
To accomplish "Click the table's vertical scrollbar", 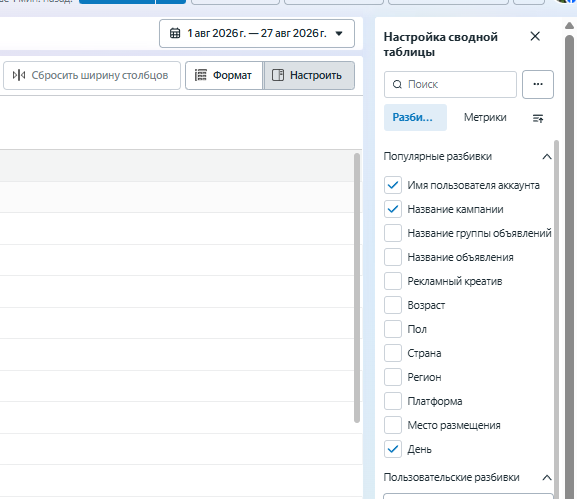I will point(357,288).
